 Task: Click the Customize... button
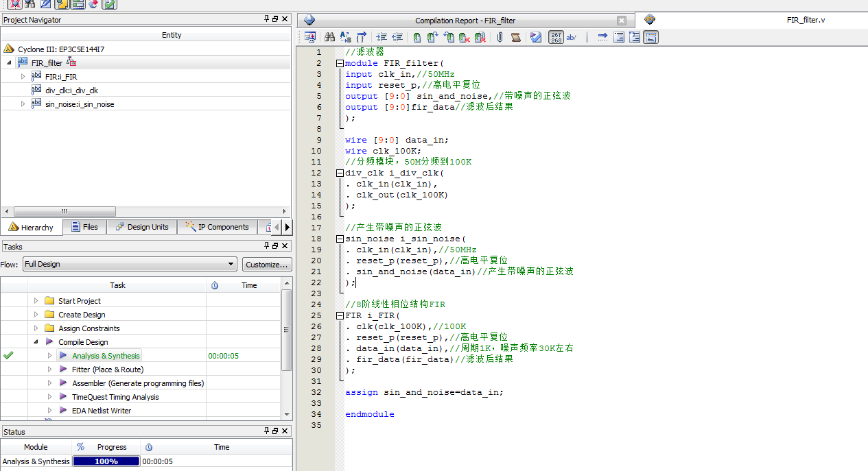[267, 264]
